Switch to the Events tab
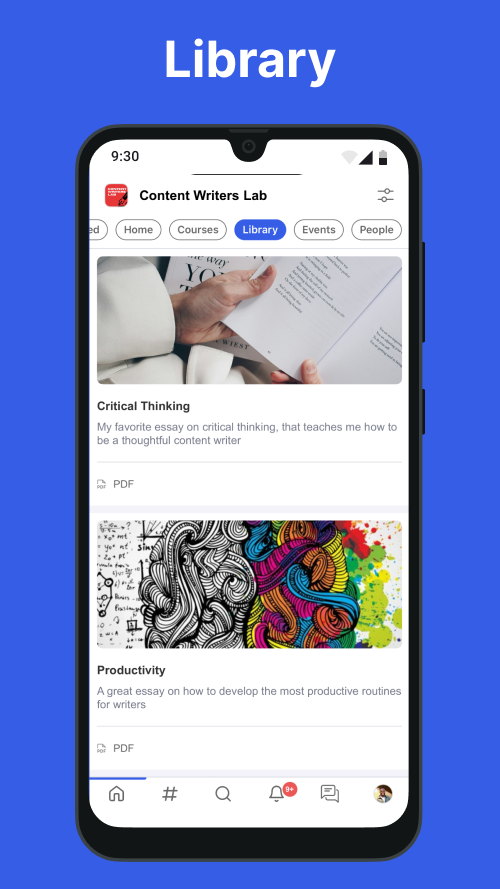Viewport: 500px width, 889px height. [319, 230]
